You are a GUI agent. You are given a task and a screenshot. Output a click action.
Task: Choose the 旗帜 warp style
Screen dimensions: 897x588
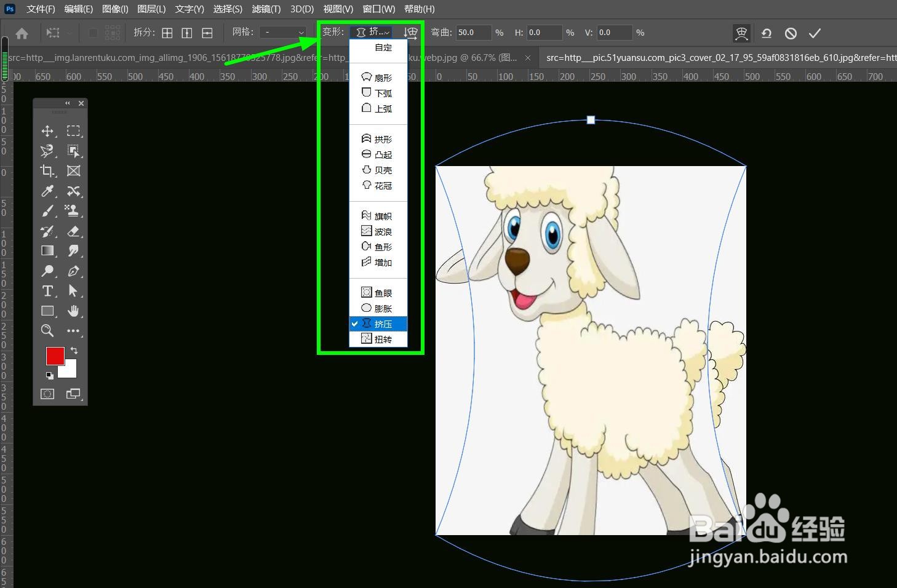pos(378,216)
